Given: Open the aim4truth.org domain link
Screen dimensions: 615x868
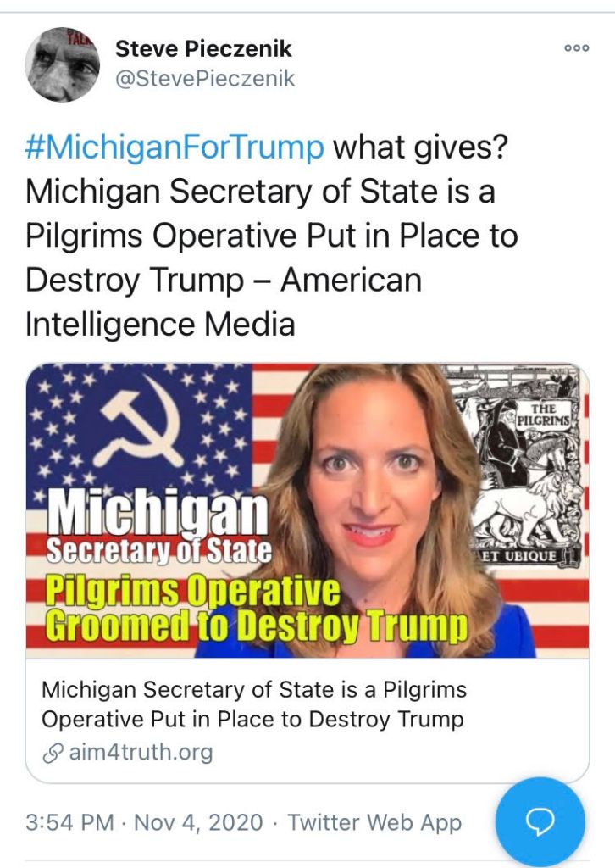Looking at the screenshot, I should tap(141, 753).
